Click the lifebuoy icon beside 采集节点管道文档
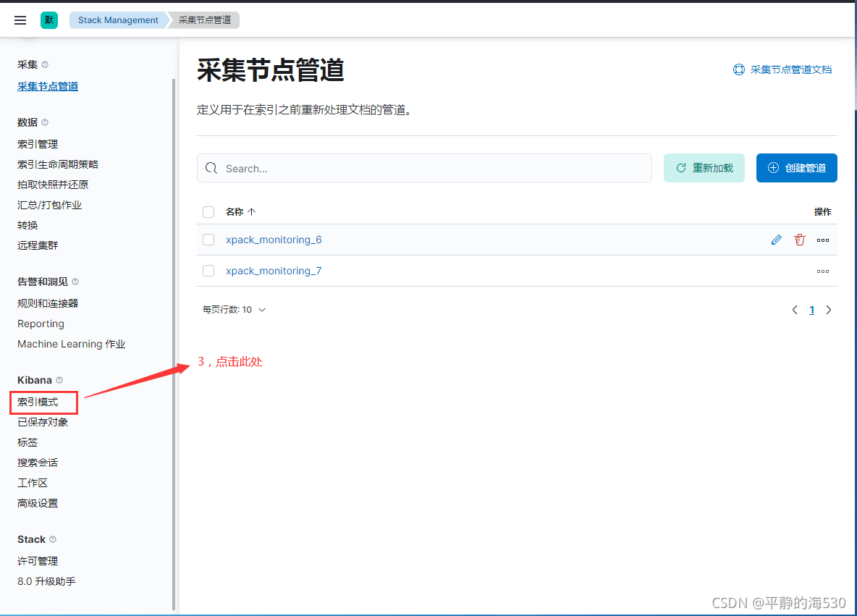The height and width of the screenshot is (616, 857). [x=739, y=70]
